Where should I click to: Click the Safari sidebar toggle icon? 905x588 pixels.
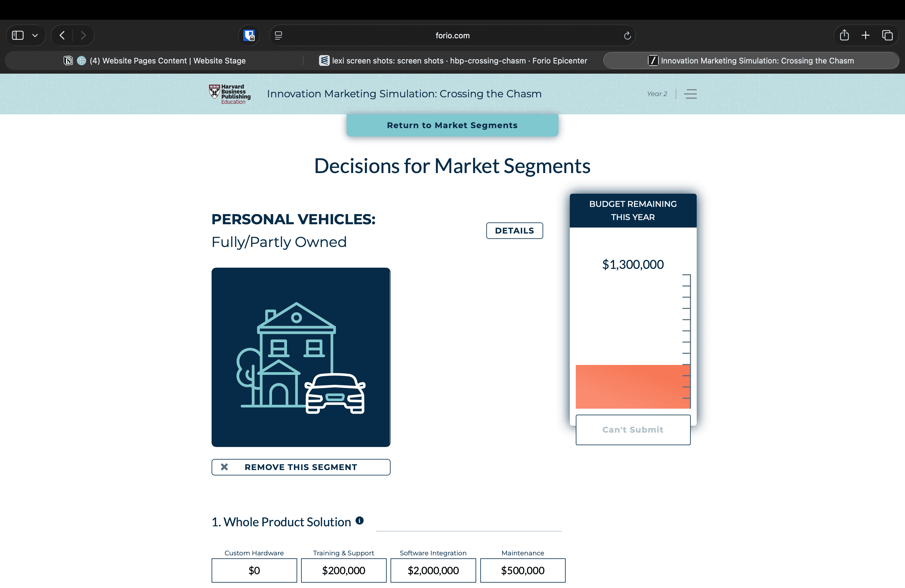click(18, 35)
